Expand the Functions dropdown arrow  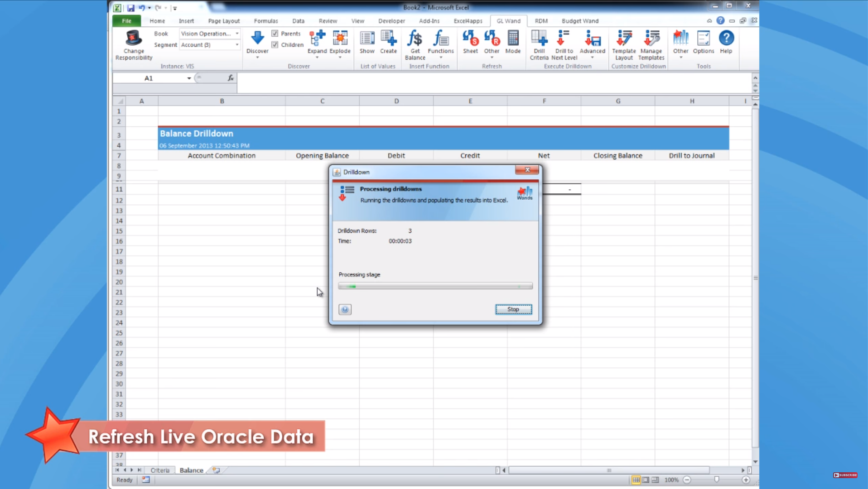tap(440, 58)
